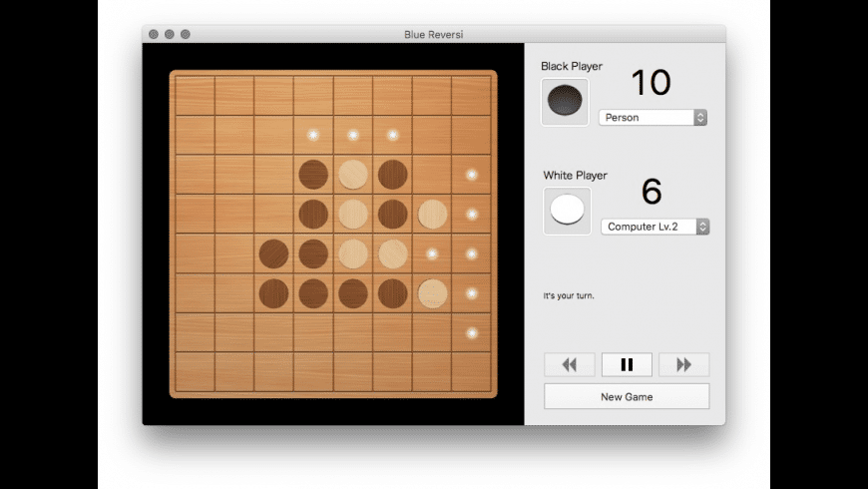Screen dimensions: 868x489
Task: Click the white disc in row 6, column 7
Action: (432, 293)
